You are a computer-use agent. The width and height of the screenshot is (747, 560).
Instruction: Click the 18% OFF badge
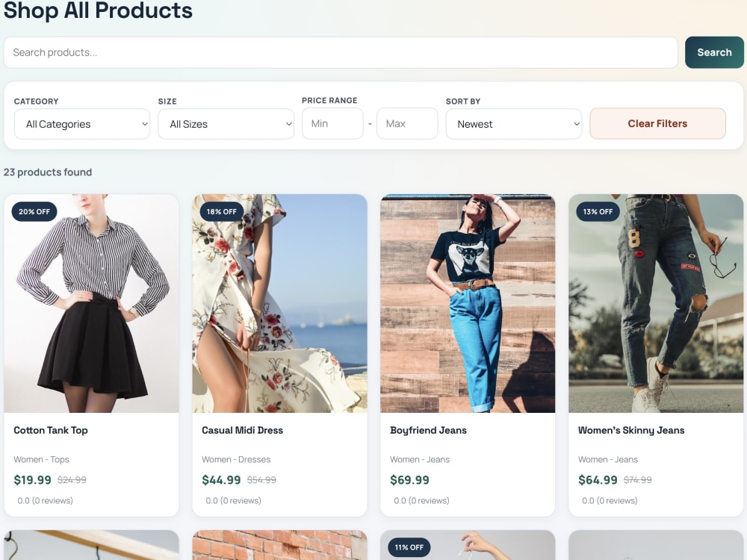[x=222, y=211]
